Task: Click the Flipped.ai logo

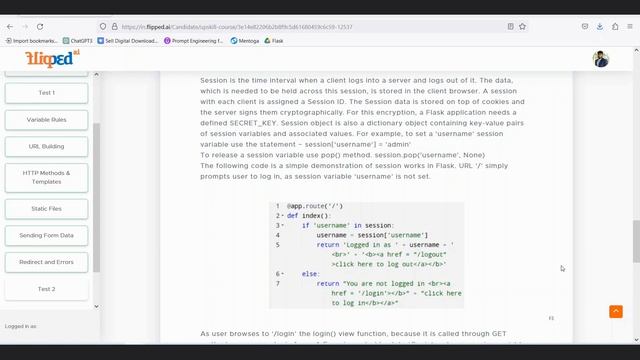Action: (52, 59)
